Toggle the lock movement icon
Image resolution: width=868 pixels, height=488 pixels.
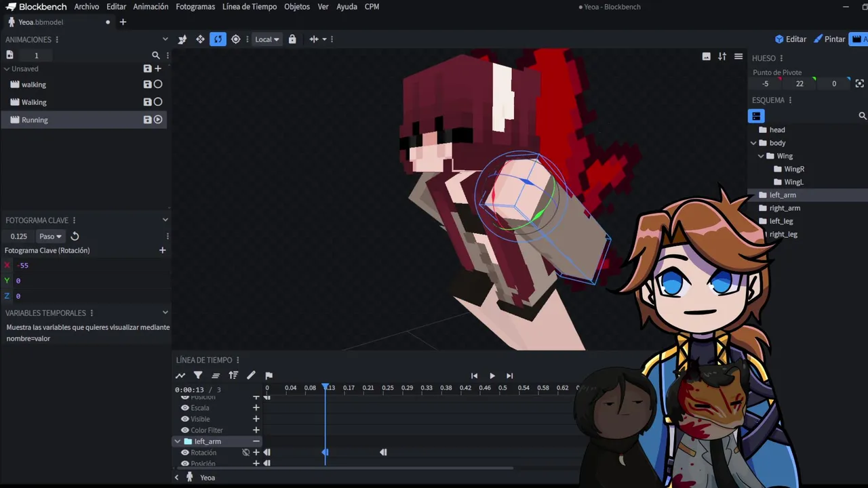292,39
